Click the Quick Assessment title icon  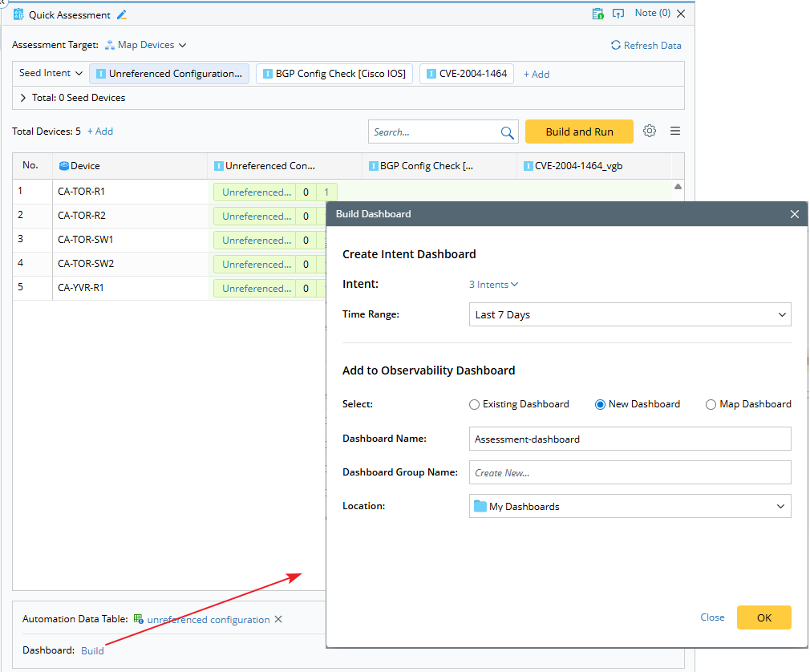pyautogui.click(x=18, y=14)
